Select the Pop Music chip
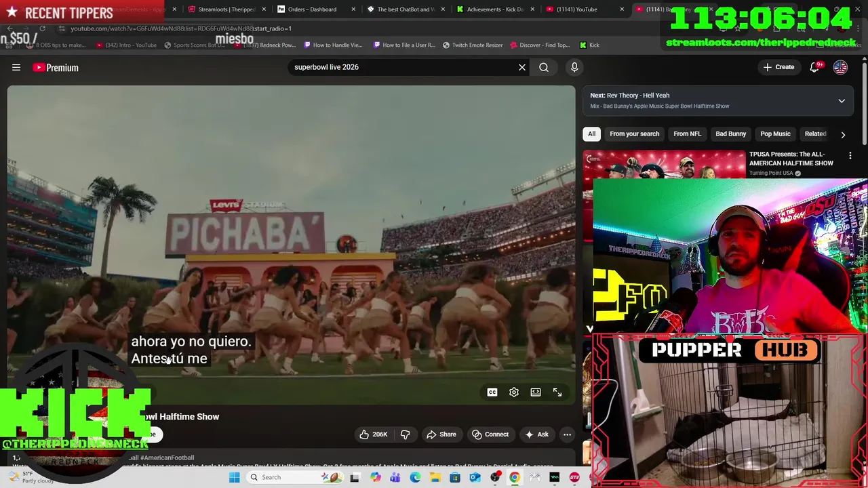 pos(775,134)
